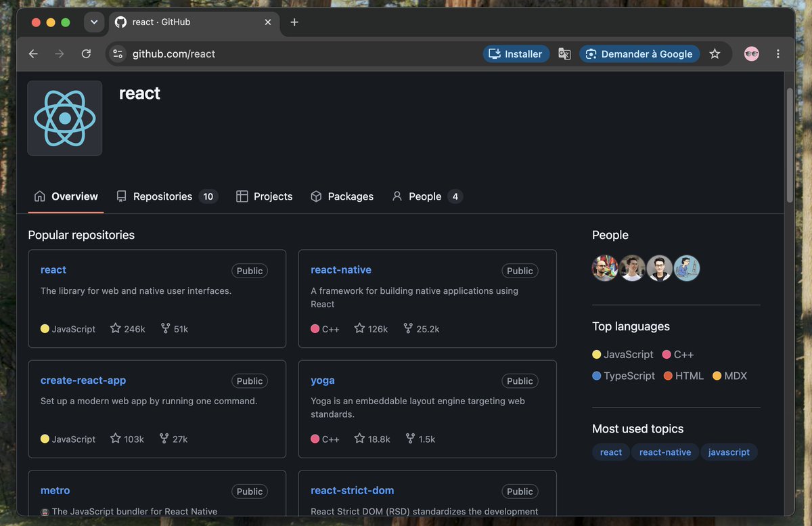The width and height of the screenshot is (812, 526).
Task: Open the translate page icon
Action: [x=564, y=54]
